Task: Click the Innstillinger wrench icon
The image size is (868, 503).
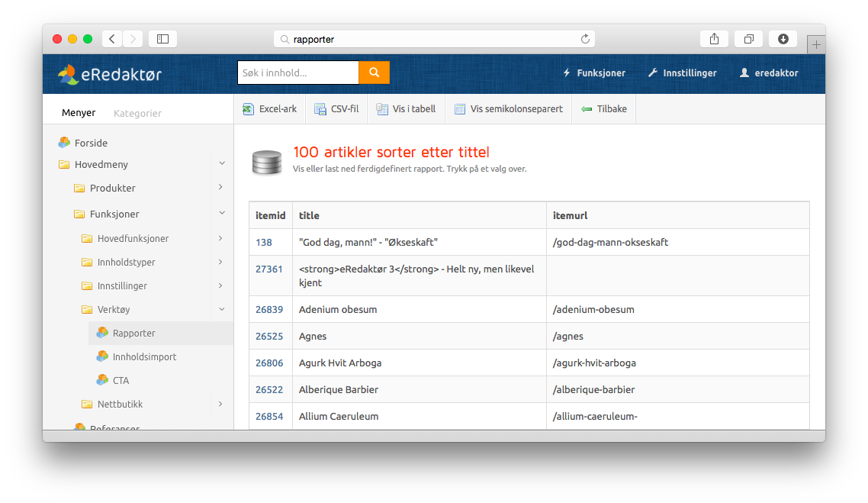Action: click(x=653, y=73)
